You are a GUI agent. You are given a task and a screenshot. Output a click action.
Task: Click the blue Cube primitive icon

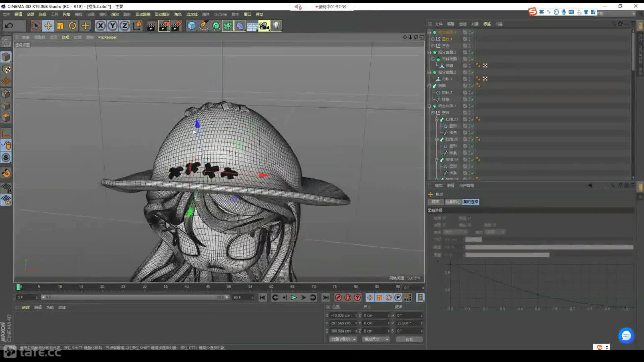192,26
